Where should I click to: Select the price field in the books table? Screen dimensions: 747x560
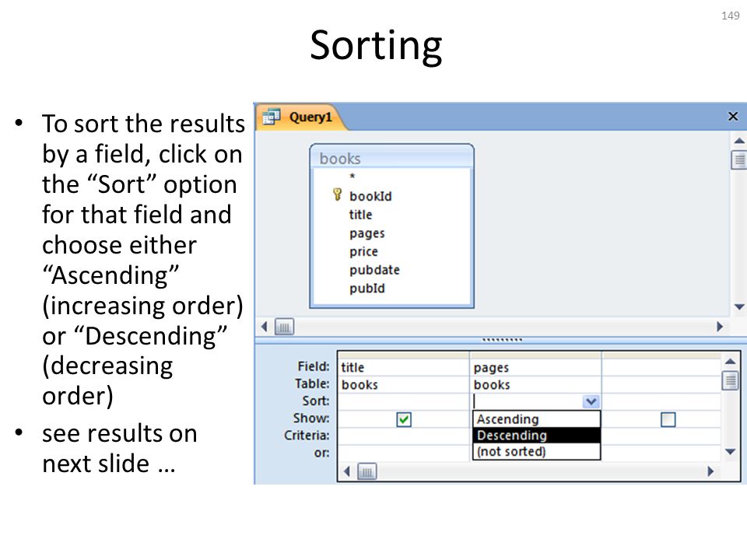[363, 251]
